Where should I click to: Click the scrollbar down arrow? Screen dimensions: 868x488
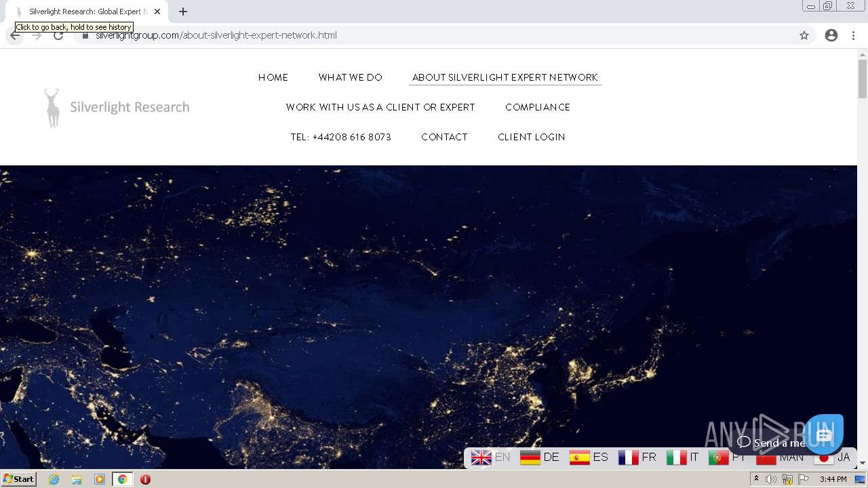863,463
